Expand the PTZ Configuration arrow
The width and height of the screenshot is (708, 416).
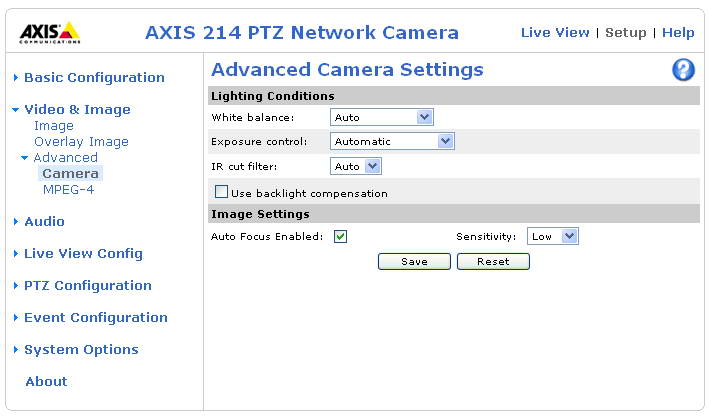(16, 285)
